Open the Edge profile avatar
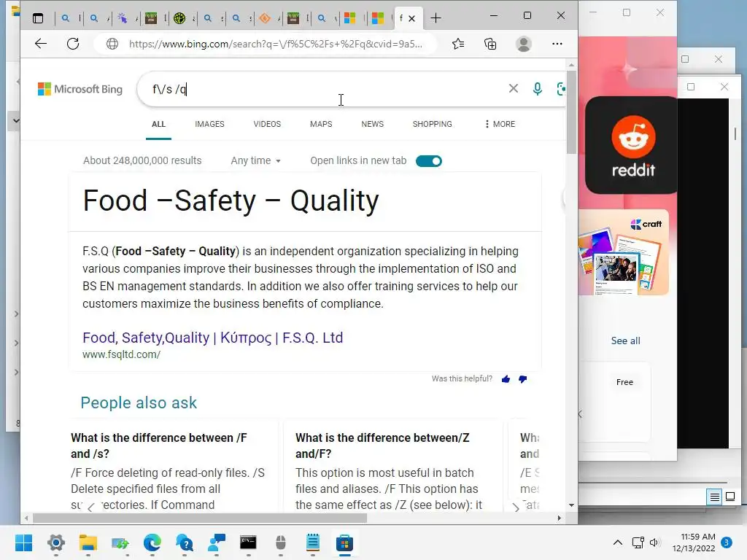This screenshot has height=560, width=747. pyautogui.click(x=524, y=44)
